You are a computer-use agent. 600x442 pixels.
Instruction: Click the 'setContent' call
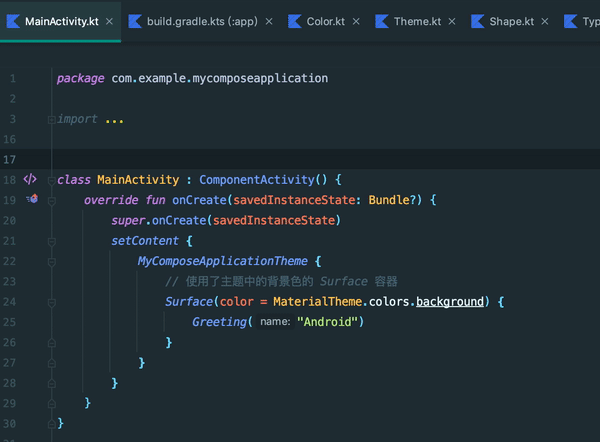[145, 241]
